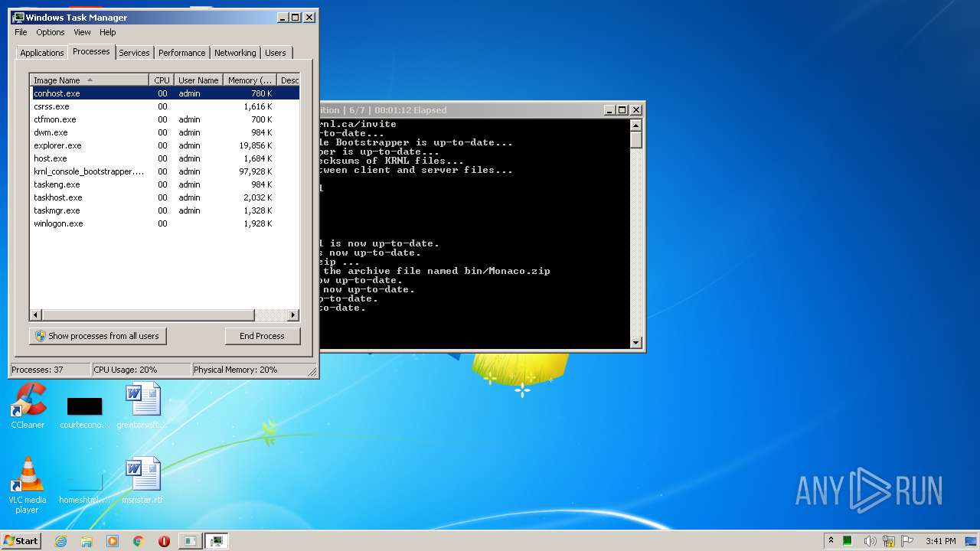The image size is (980, 551).
Task: Select the winlogon.exe process
Action: [165, 223]
